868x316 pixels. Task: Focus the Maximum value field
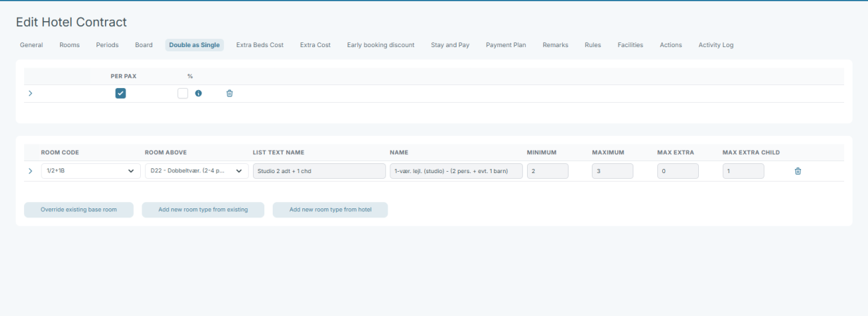coord(612,171)
